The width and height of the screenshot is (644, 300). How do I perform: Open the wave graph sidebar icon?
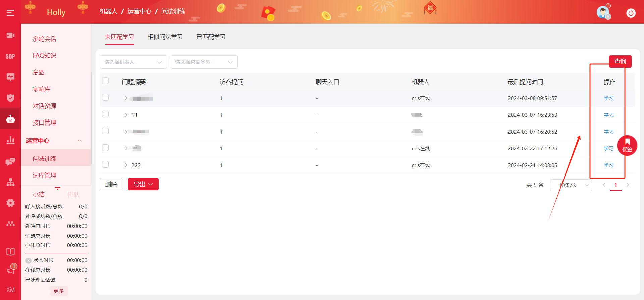(10, 223)
